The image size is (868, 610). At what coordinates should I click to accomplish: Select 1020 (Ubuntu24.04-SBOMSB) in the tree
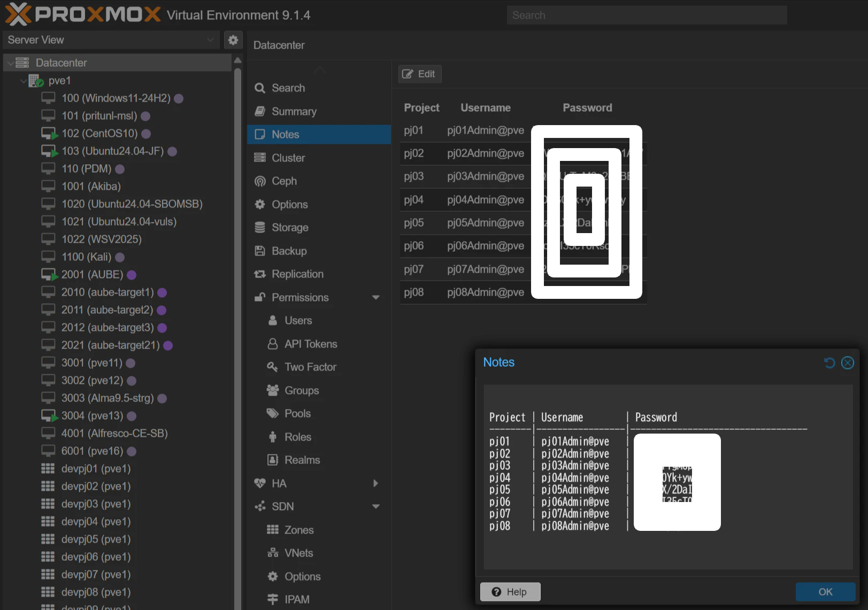pyautogui.click(x=132, y=204)
